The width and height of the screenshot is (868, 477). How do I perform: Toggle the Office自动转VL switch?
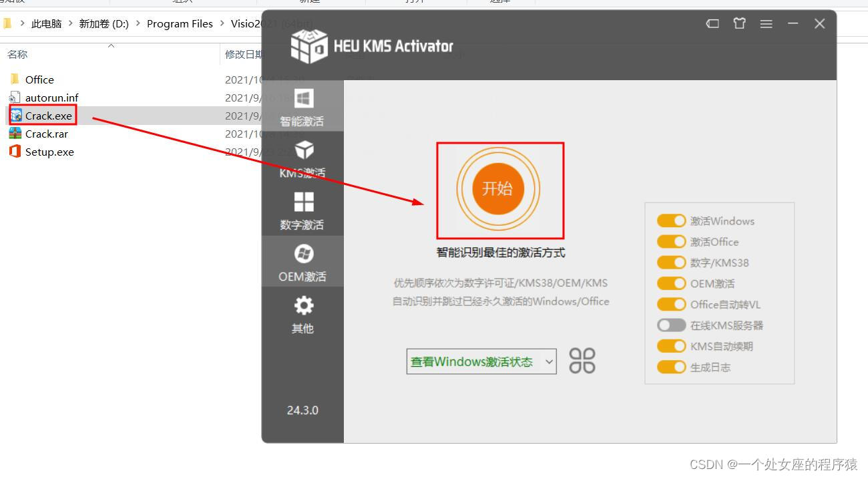tap(671, 304)
